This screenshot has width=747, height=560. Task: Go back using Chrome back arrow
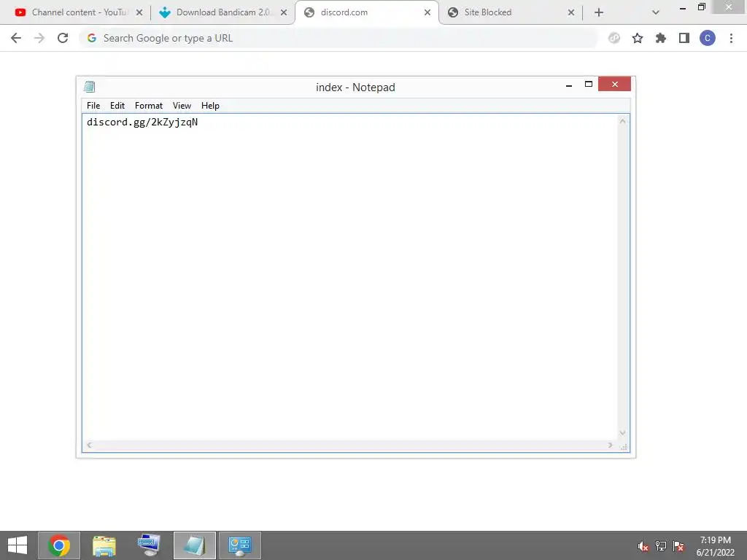[16, 38]
